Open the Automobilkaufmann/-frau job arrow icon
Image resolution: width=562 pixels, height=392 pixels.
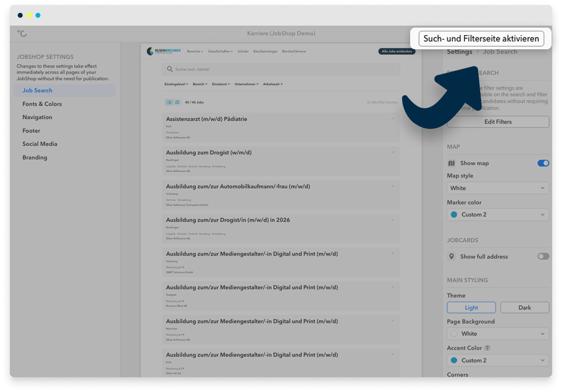click(392, 186)
